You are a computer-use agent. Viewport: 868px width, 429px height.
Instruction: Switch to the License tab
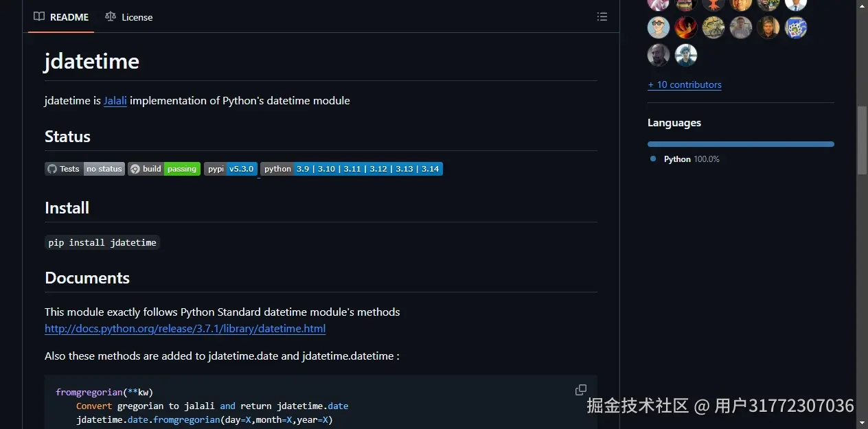[129, 16]
